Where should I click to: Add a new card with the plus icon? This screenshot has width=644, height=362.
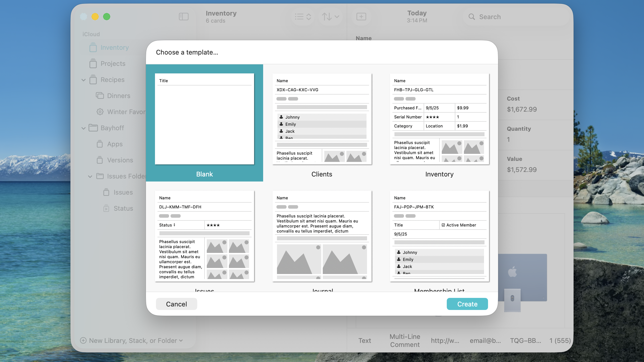click(361, 17)
